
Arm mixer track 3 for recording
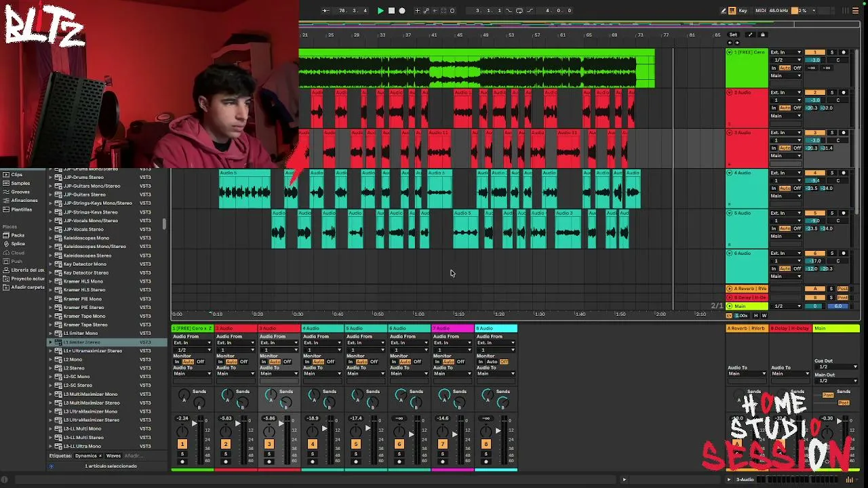[x=269, y=462]
